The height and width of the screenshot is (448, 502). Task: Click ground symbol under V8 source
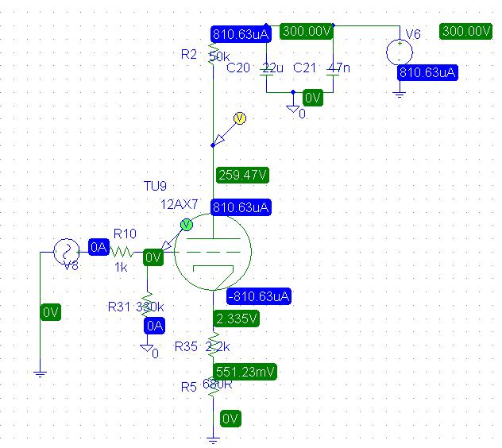click(40, 371)
